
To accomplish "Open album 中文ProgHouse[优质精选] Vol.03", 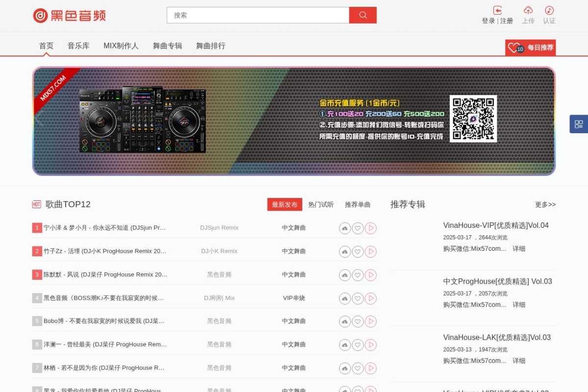I will click(498, 281).
